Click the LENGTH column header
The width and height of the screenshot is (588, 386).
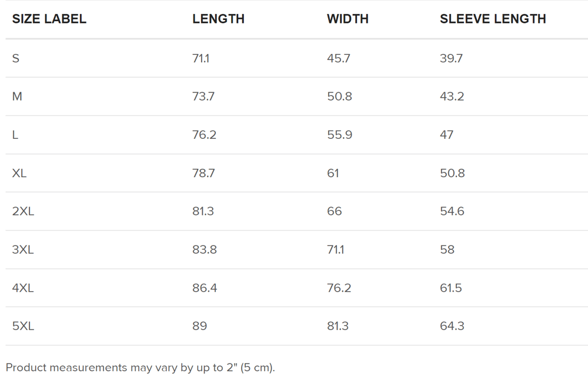218,19
